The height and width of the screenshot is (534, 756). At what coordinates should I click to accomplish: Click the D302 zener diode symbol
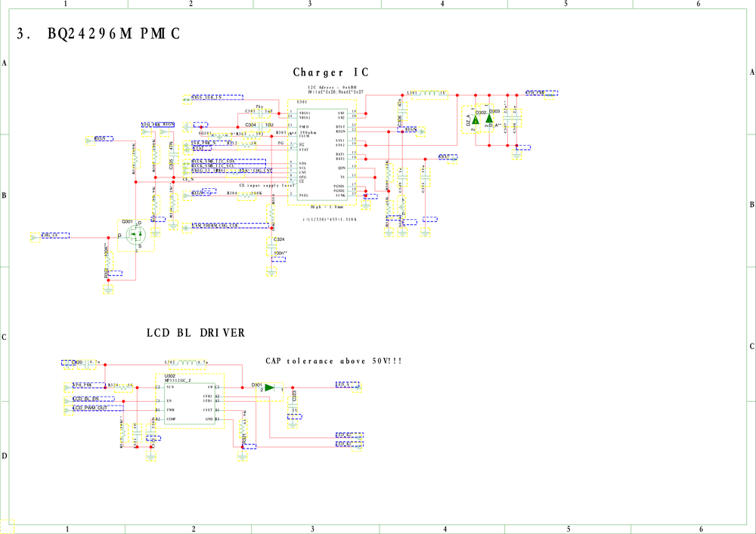476,119
